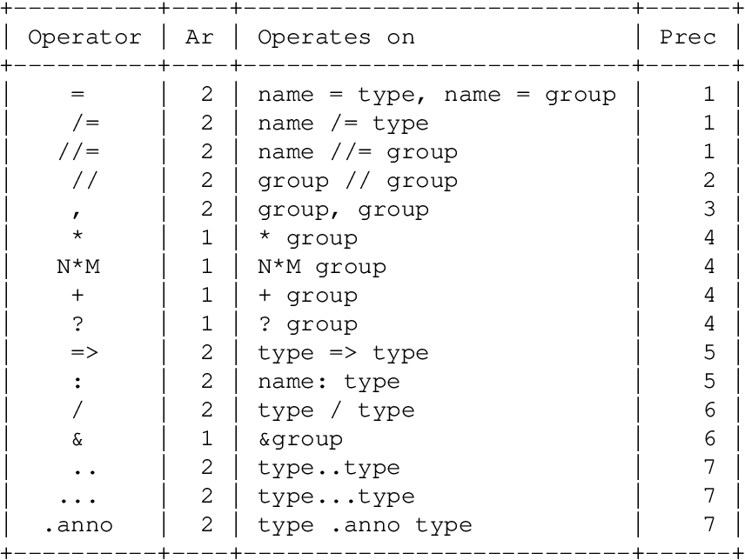Click the '&group' description text

[299, 438]
